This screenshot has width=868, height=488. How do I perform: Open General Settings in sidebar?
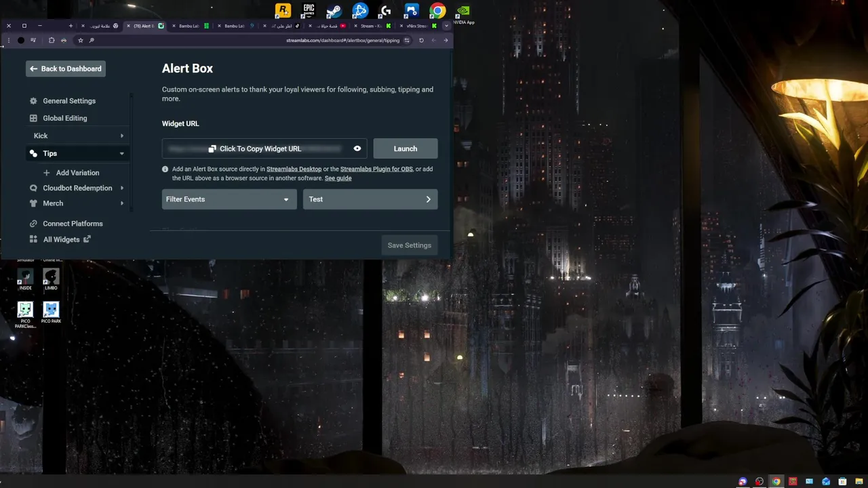tap(62, 101)
